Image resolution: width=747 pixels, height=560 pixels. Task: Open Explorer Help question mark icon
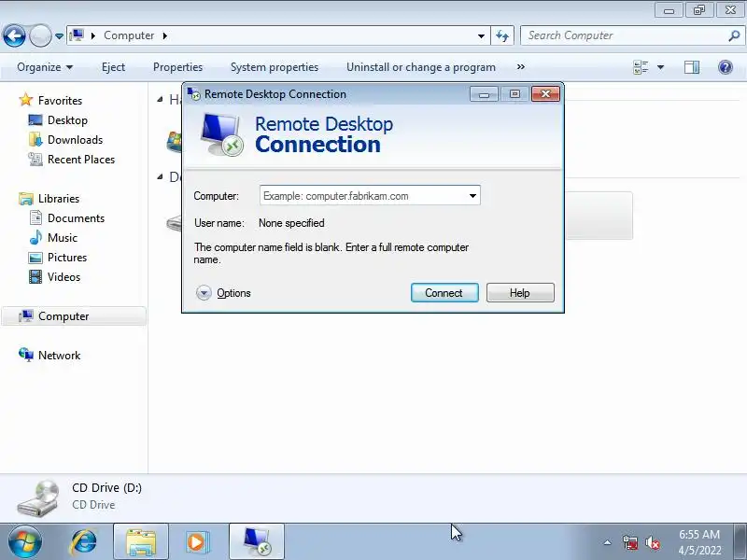726,67
